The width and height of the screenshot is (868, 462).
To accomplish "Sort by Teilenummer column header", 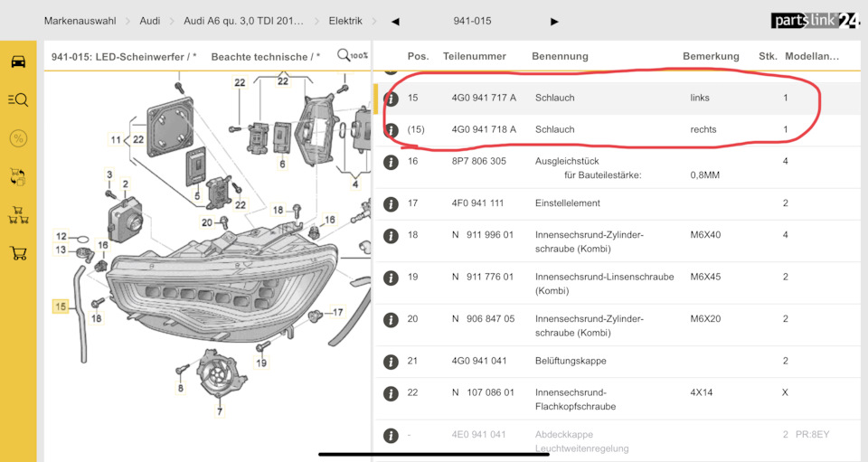I will 475,56.
